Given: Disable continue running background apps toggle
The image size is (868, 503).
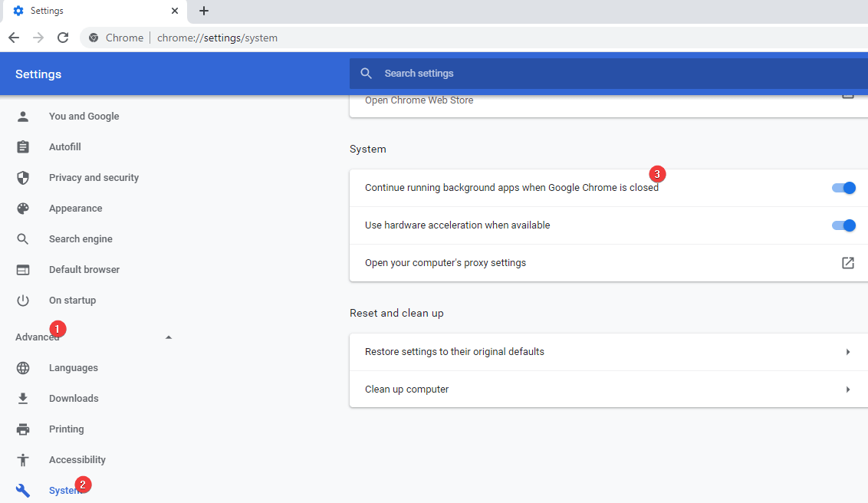Looking at the screenshot, I should (843, 188).
